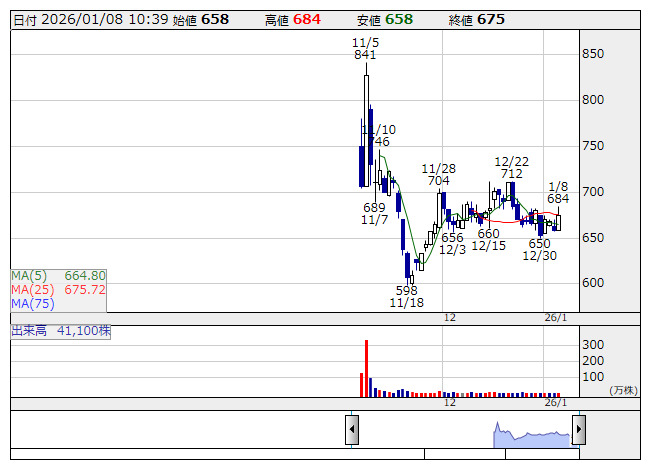The image size is (653, 470).
Task: Click the 高値 684 high price
Action: (293, 20)
